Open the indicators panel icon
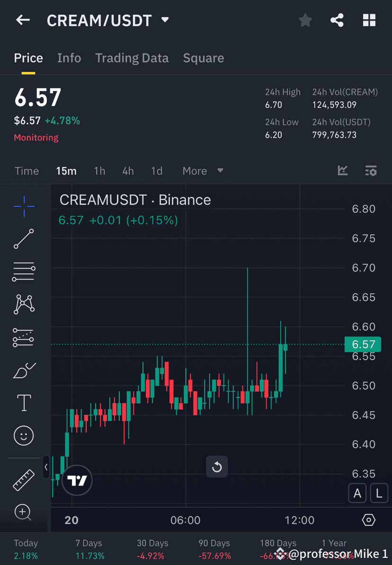The width and height of the screenshot is (392, 565). tap(342, 171)
